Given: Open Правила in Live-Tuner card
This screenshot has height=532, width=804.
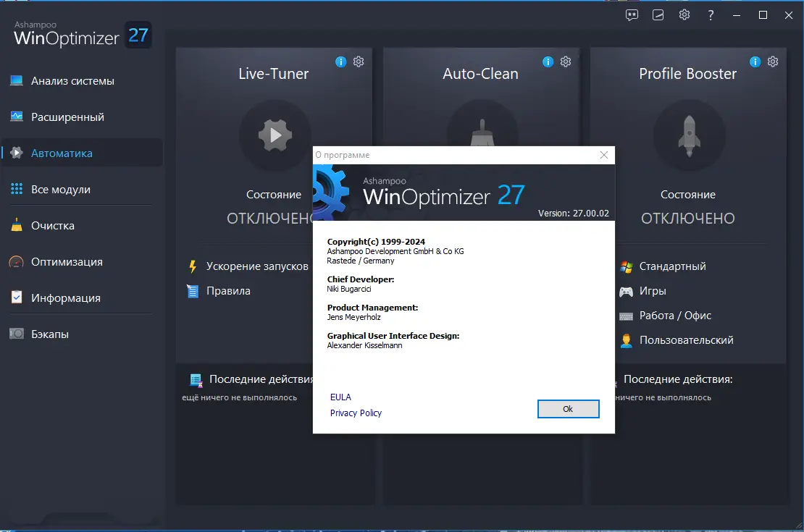Looking at the screenshot, I should 219,291.
